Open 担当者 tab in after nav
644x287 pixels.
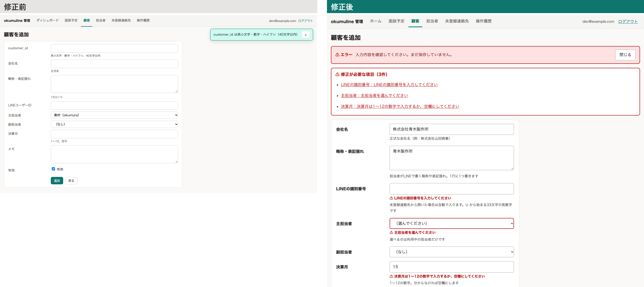tap(432, 21)
